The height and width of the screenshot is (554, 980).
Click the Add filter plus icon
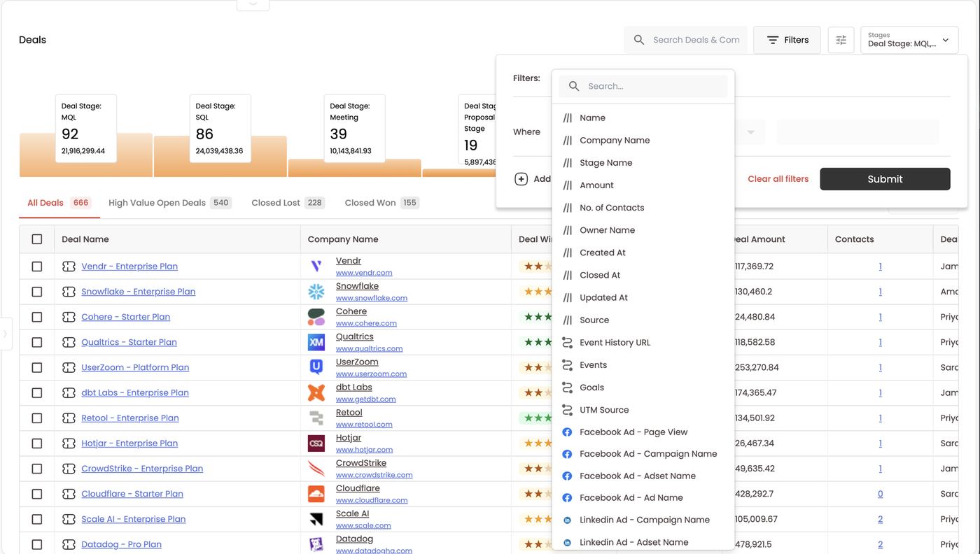[x=521, y=179]
